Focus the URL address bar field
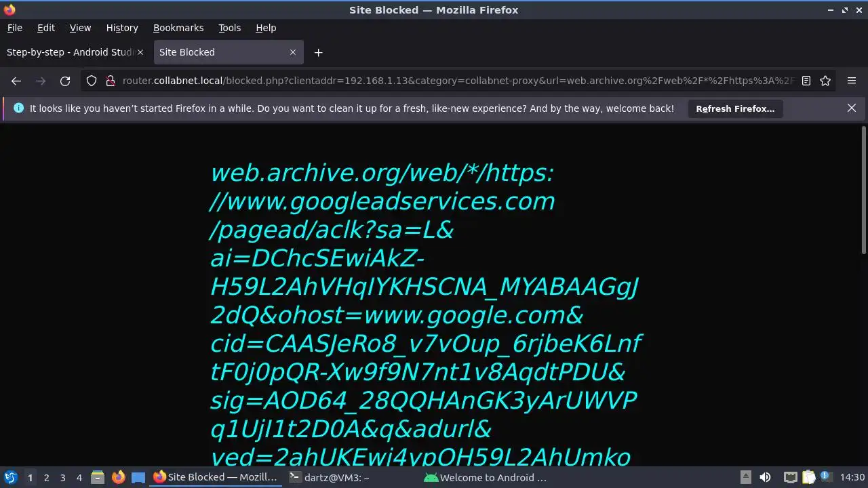The image size is (868, 488). [x=458, y=81]
